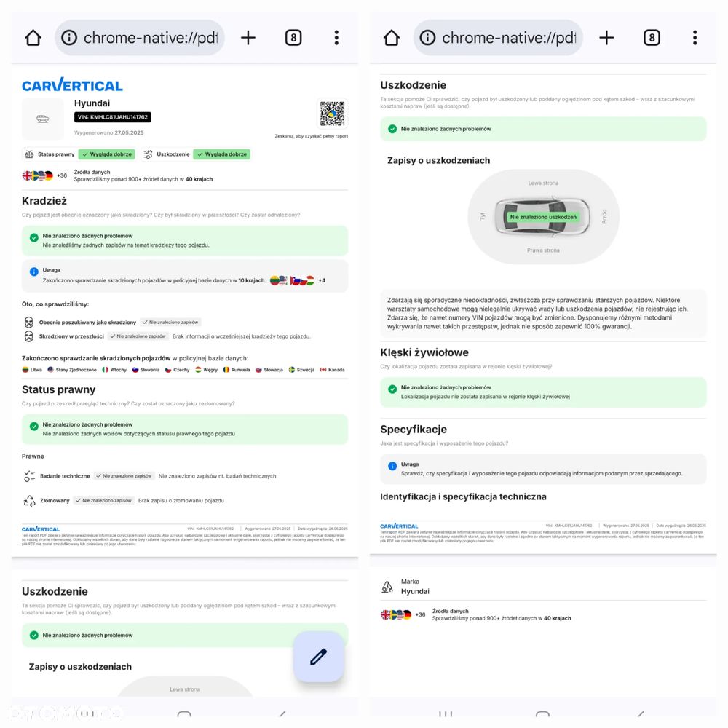Tap the site info icon in left address bar
This screenshot has height=728, width=728.
[x=69, y=38]
